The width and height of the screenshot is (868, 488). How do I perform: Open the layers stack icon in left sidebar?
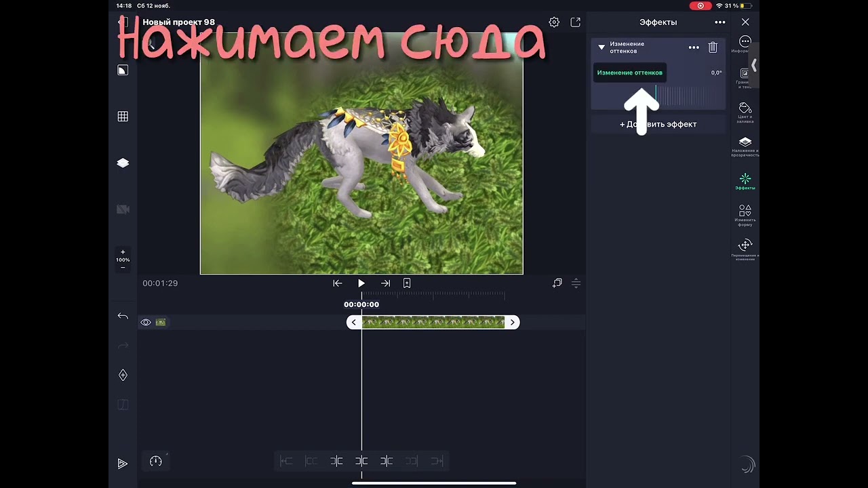click(123, 163)
